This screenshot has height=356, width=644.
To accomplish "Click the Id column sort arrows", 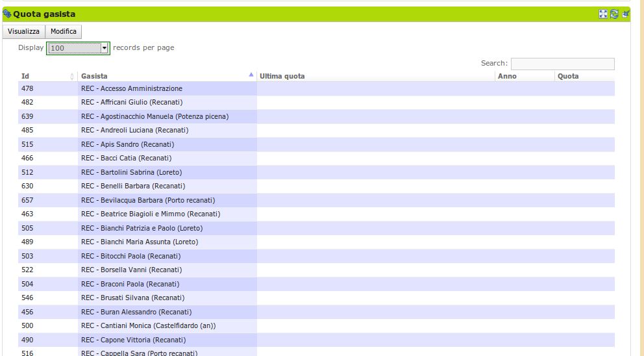I will coord(72,77).
